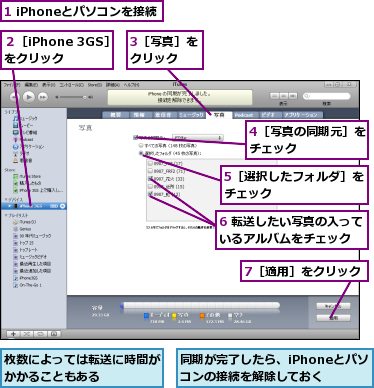Select ラジオ in the library sidebar

[x=21, y=153]
